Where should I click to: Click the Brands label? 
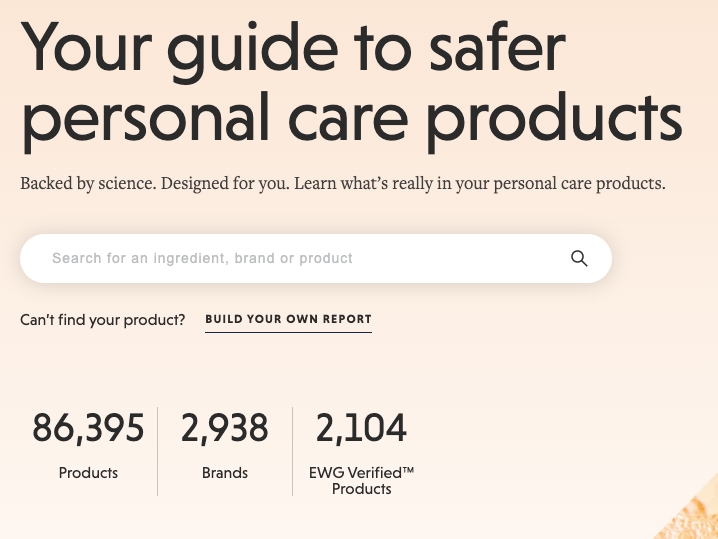pyautogui.click(x=225, y=473)
